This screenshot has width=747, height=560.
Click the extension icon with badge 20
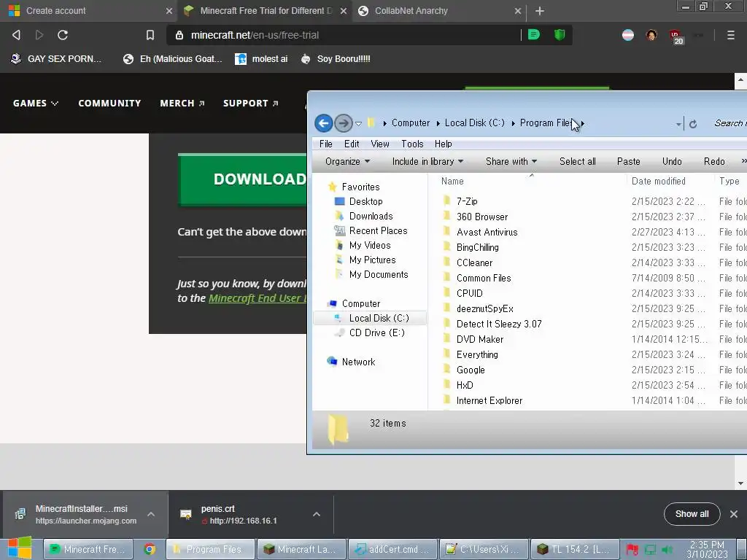[676, 36]
